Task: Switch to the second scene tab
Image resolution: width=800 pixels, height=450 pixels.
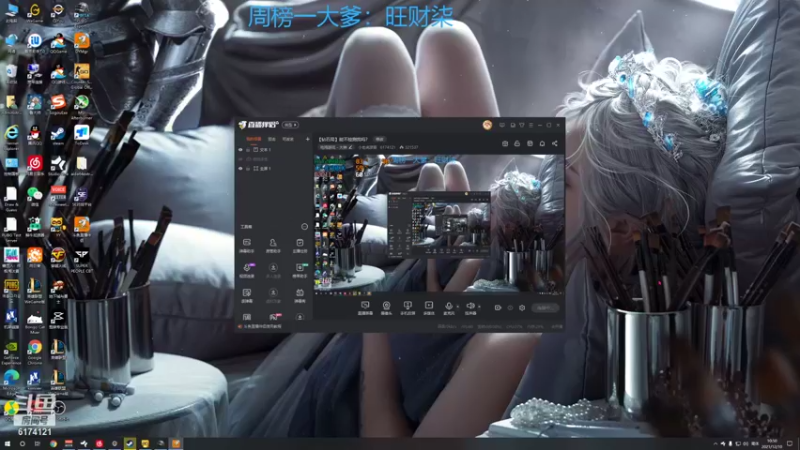Action: tap(272, 139)
